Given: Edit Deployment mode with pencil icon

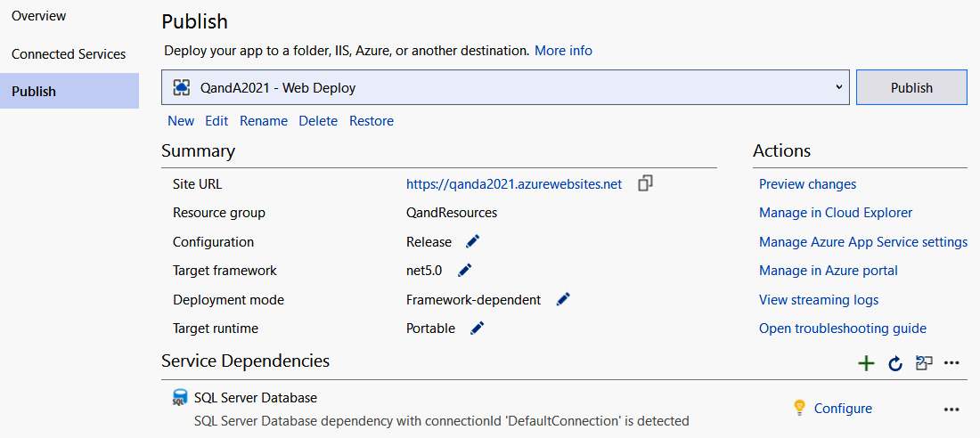Looking at the screenshot, I should point(563,299).
